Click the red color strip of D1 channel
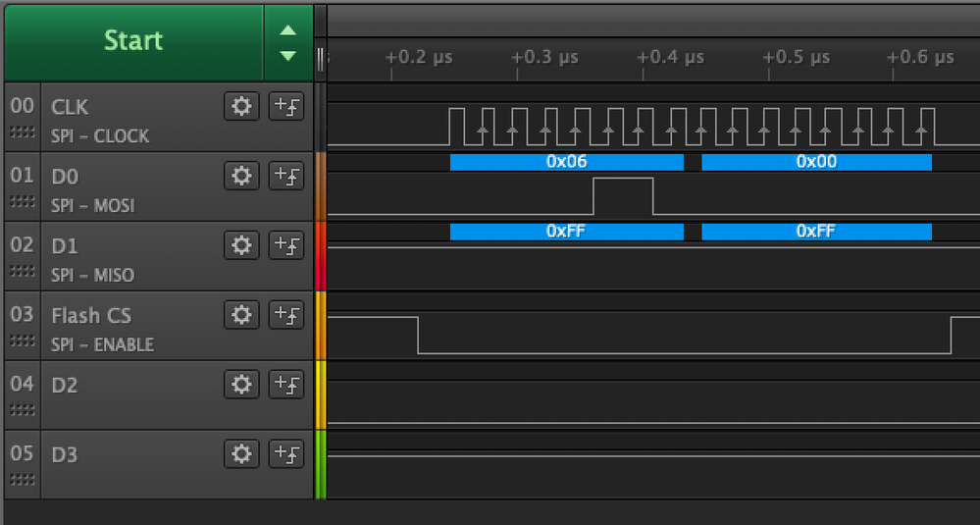 coord(321,255)
